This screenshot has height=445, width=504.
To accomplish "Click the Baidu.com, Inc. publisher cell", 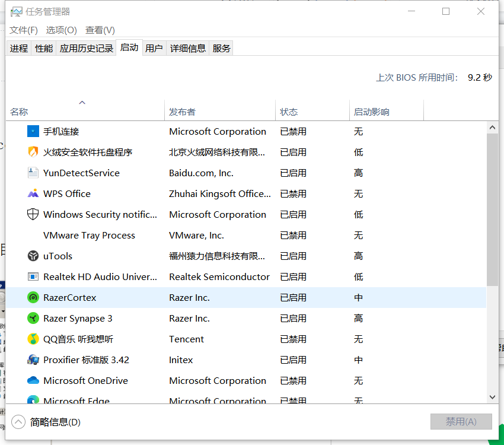I will pos(201,173).
